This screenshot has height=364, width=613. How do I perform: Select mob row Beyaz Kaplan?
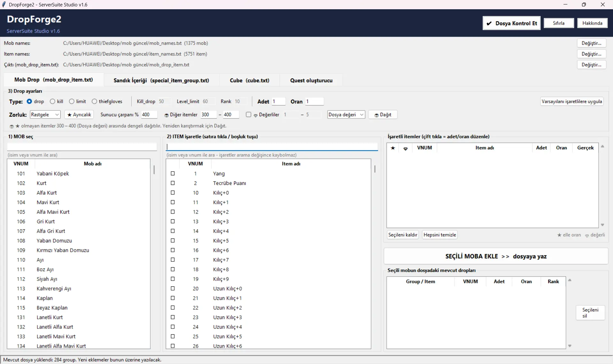pyautogui.click(x=79, y=307)
